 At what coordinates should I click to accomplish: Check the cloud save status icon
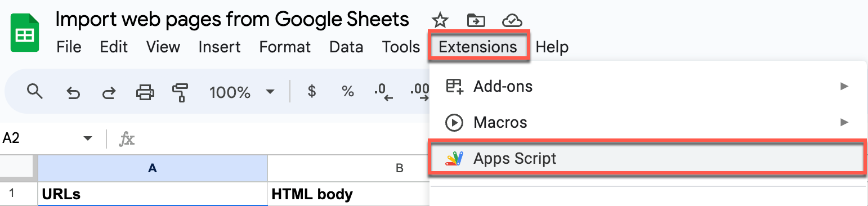point(512,21)
